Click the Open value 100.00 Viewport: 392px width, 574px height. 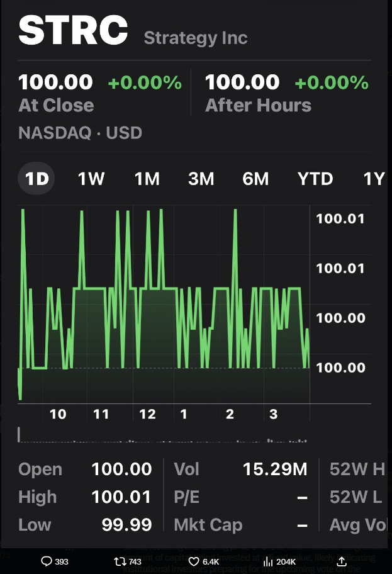coord(121,469)
